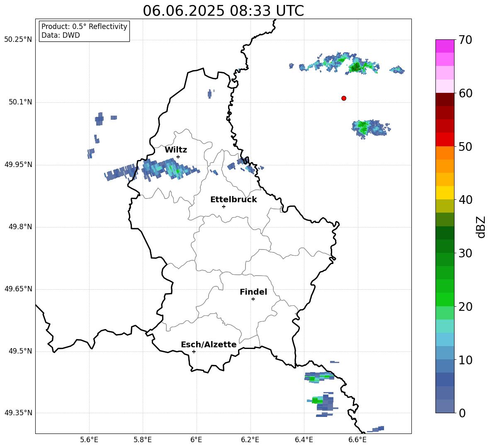Click the magenta top colorbar segment

(x=445, y=46)
